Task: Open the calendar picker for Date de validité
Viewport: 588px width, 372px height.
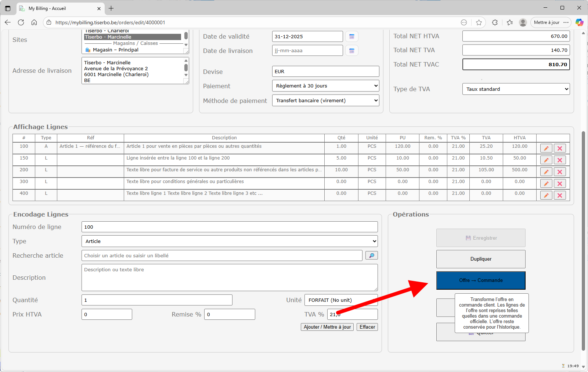Action: click(x=351, y=36)
